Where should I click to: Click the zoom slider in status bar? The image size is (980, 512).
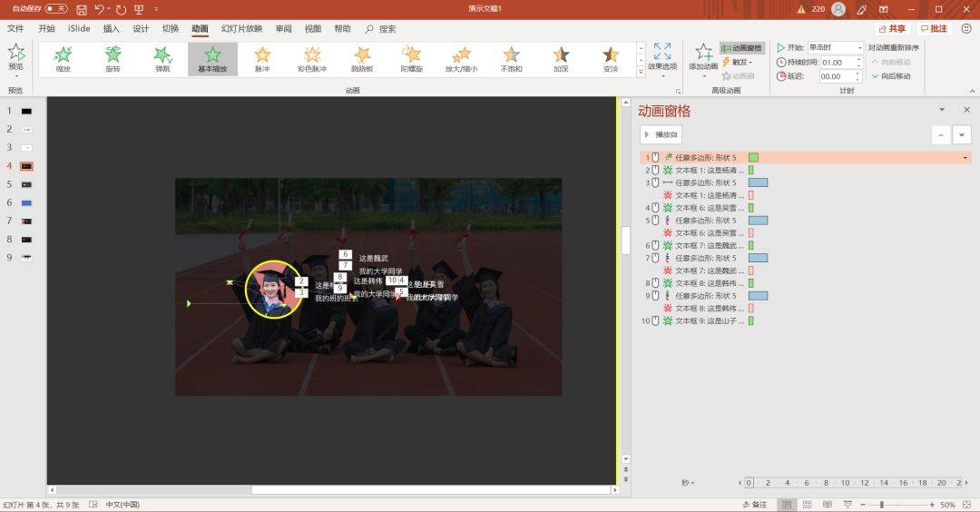(882, 505)
